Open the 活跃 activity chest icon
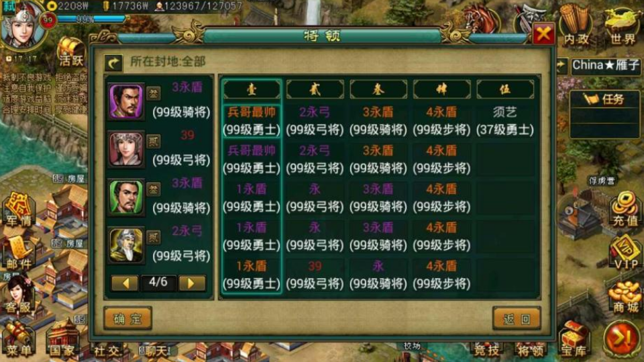The height and width of the screenshot is (362, 644). coord(70,52)
